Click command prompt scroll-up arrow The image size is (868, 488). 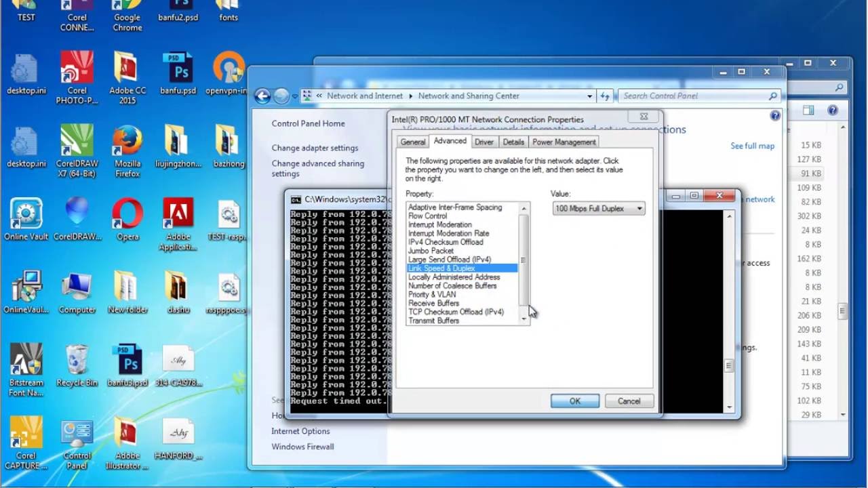click(x=729, y=216)
